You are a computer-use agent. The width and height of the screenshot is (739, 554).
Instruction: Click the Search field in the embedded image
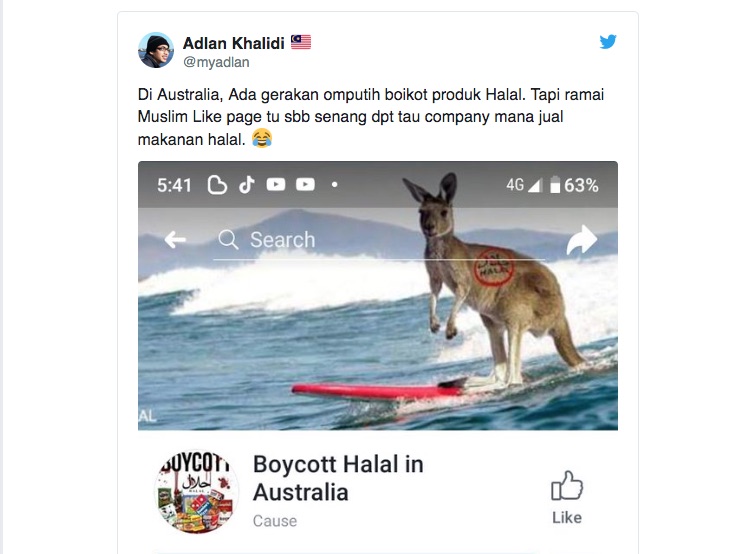click(x=379, y=240)
